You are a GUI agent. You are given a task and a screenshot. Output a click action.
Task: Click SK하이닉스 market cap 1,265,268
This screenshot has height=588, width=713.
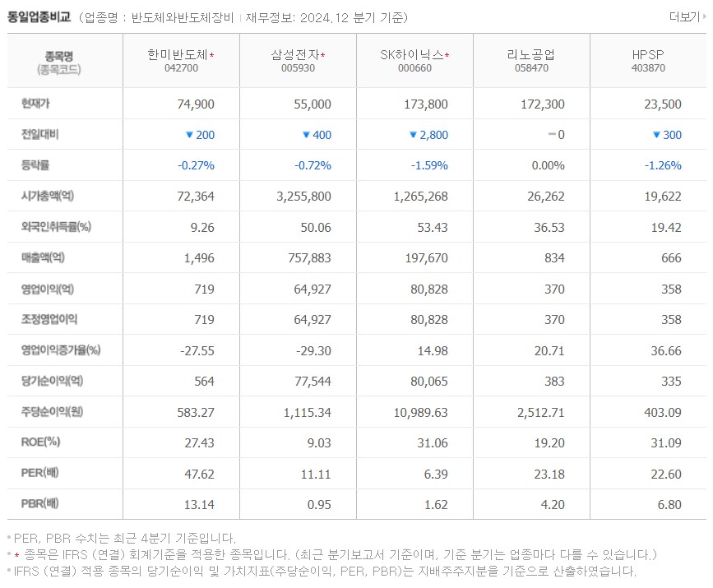coord(420,197)
